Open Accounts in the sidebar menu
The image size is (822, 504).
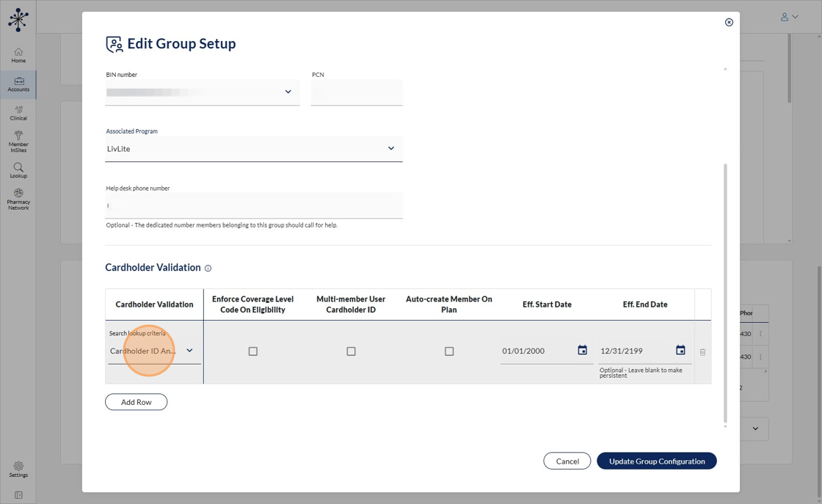[18, 84]
